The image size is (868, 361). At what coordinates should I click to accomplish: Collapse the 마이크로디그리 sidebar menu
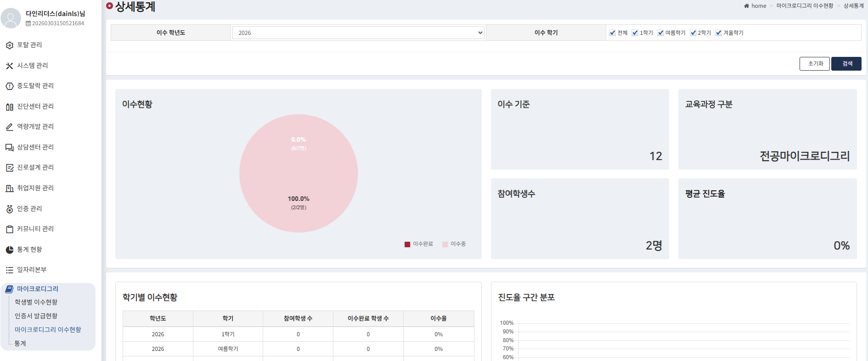pos(38,289)
